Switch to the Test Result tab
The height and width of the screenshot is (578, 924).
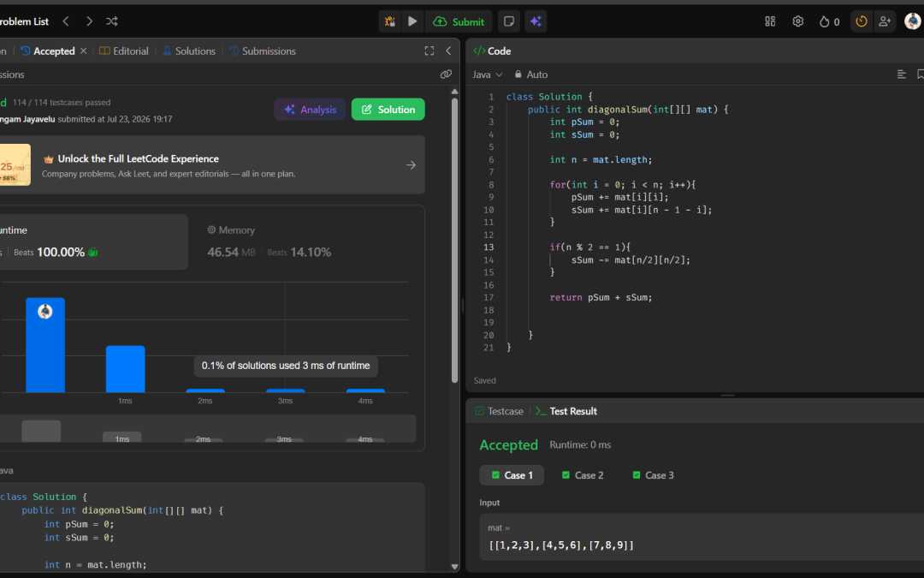click(566, 411)
